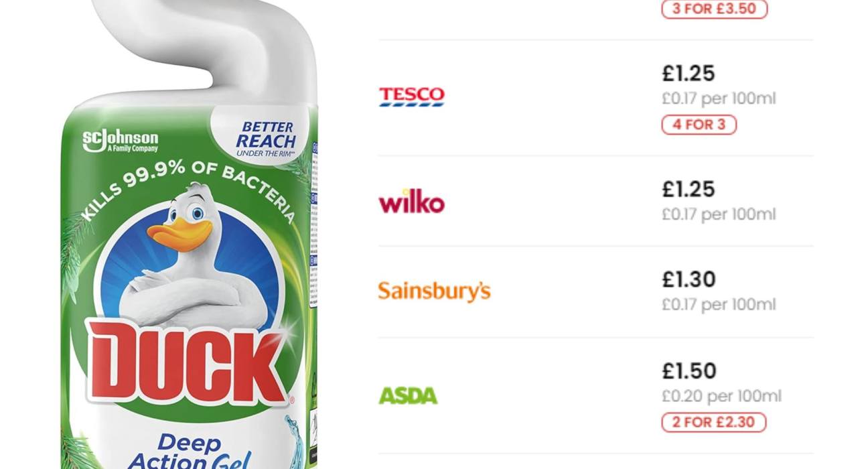This screenshot has width=868, height=469.
Task: Click Wilko's £0.17 per 100ml text
Action: [719, 214]
